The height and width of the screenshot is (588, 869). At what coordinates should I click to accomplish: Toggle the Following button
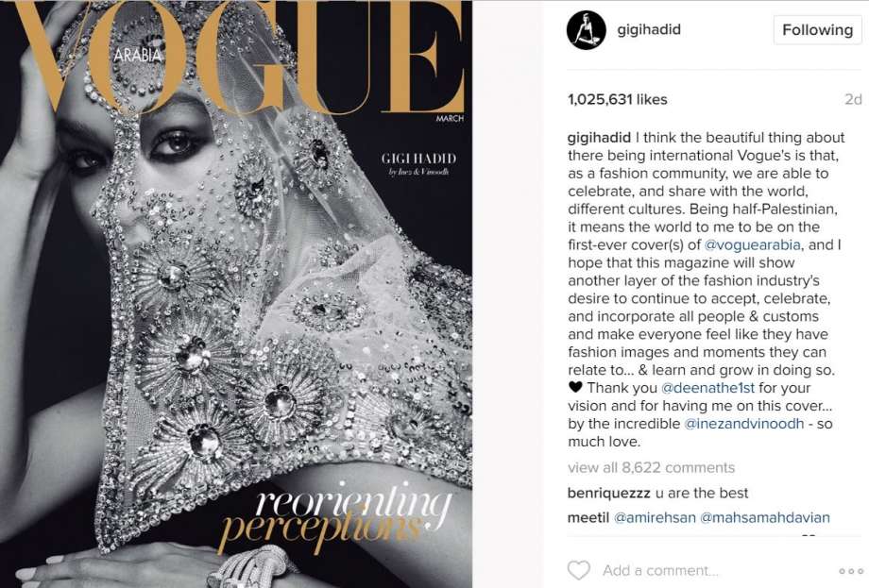(817, 30)
